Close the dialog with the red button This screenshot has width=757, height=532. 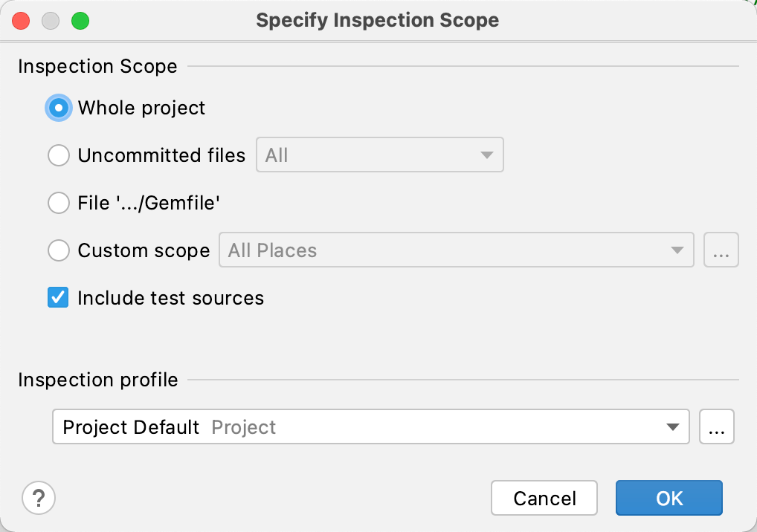tap(21, 21)
